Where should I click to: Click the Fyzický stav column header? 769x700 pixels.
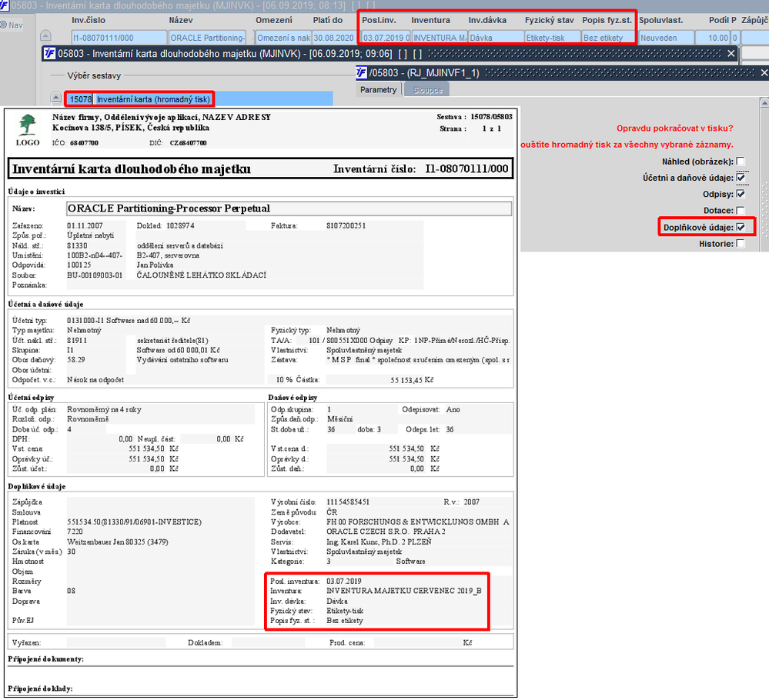549,20
